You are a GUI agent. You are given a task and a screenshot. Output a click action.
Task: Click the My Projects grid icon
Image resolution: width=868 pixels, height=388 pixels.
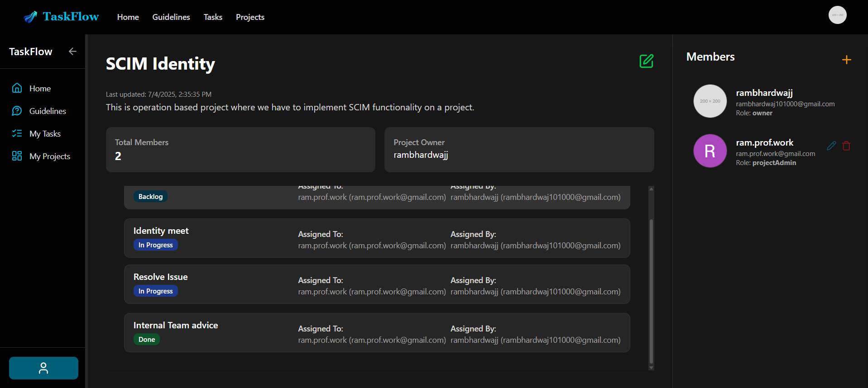(17, 156)
